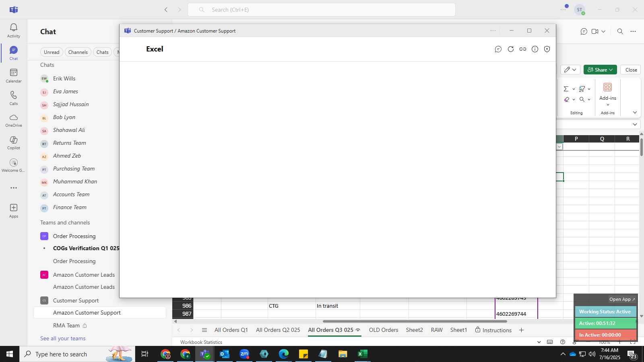
Task: Select column P header in spreadsheet
Action: tap(576, 139)
